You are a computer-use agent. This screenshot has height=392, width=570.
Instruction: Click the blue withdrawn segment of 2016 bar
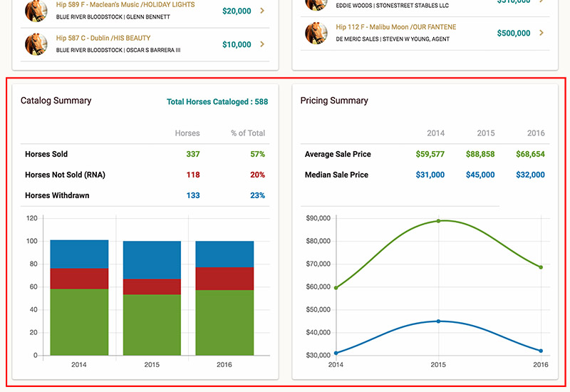point(224,254)
